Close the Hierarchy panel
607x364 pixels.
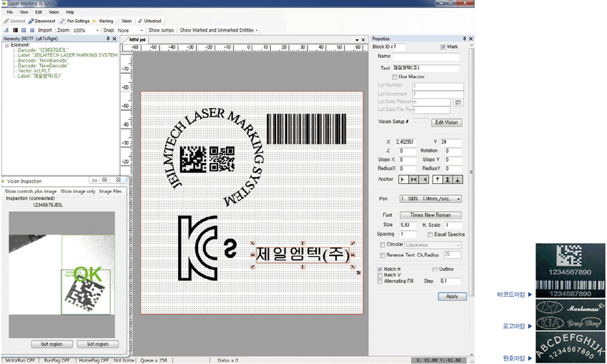coord(114,39)
